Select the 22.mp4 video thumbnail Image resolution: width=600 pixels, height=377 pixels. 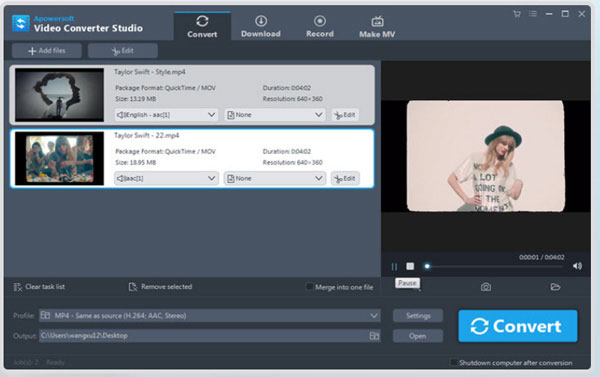click(x=59, y=158)
